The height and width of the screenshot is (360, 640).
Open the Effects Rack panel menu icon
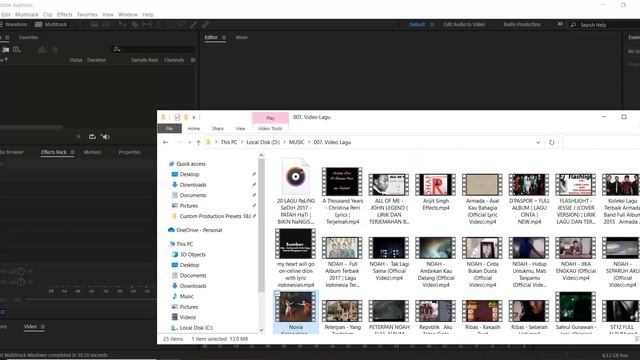pos(72,152)
